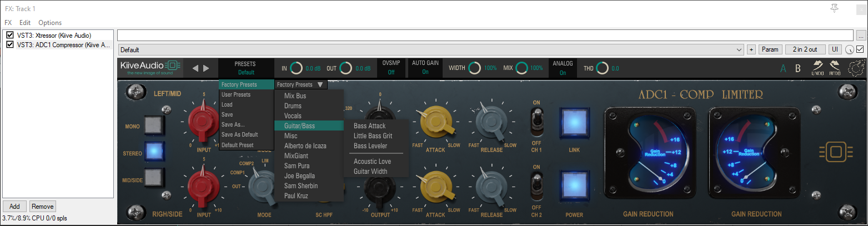Load the Little Bass Grit preset
868x226 pixels.
pyautogui.click(x=377, y=136)
